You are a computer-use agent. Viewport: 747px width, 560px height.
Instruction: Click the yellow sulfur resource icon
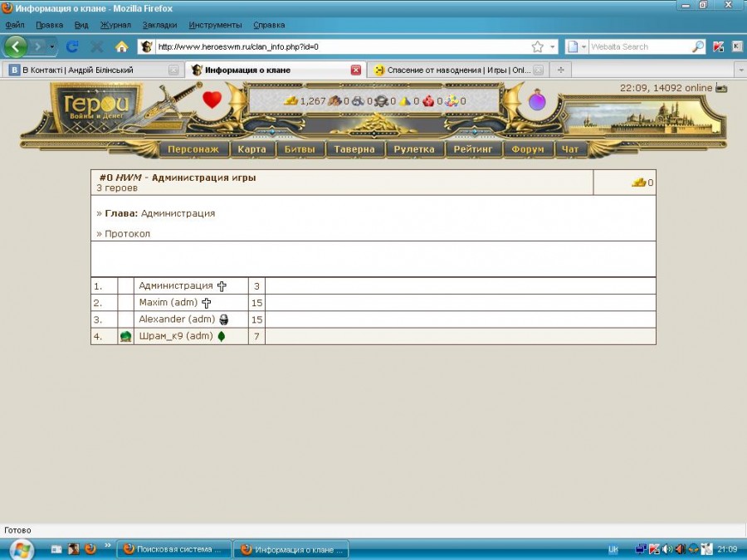(405, 101)
